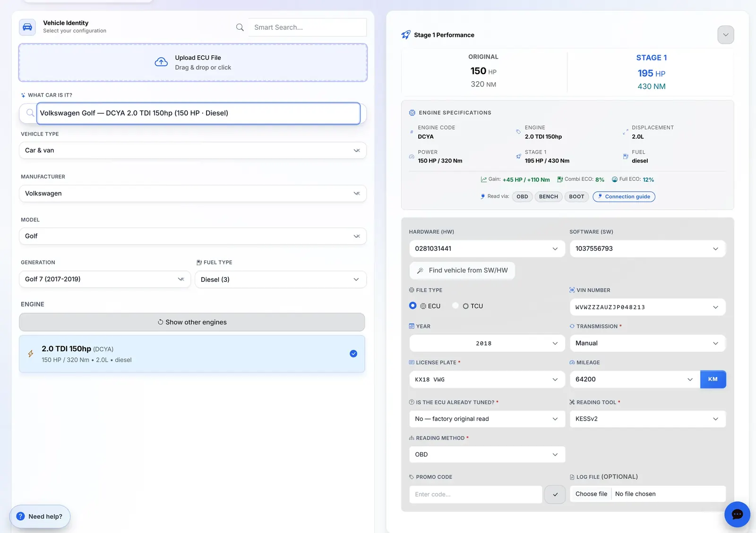Image resolution: width=756 pixels, height=533 pixels.
Task: Click the car icon beside Vehicle Identity
Action: [27, 27]
